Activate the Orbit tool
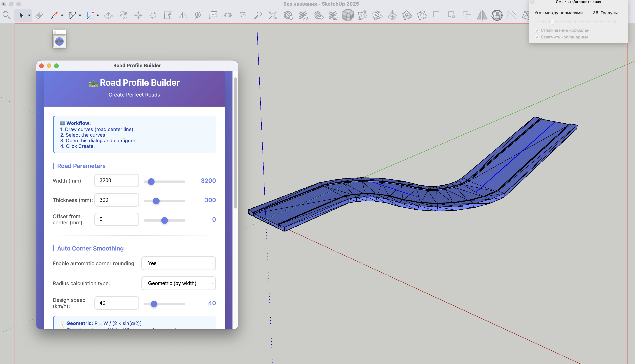 228,15
